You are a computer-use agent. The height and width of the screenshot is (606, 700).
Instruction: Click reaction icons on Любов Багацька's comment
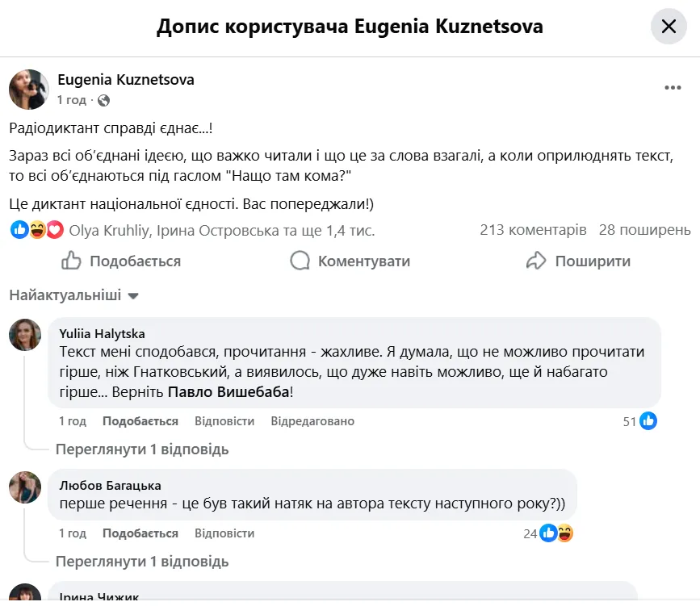557,533
